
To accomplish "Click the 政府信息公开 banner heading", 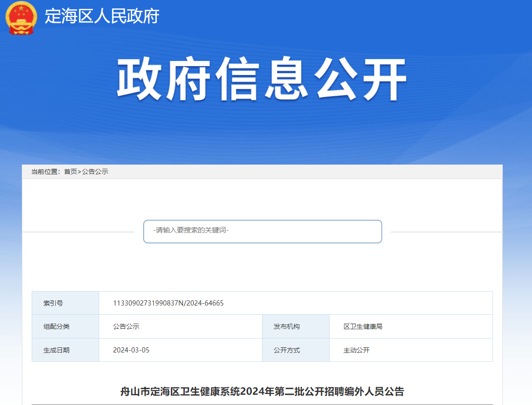I will tap(262, 79).
